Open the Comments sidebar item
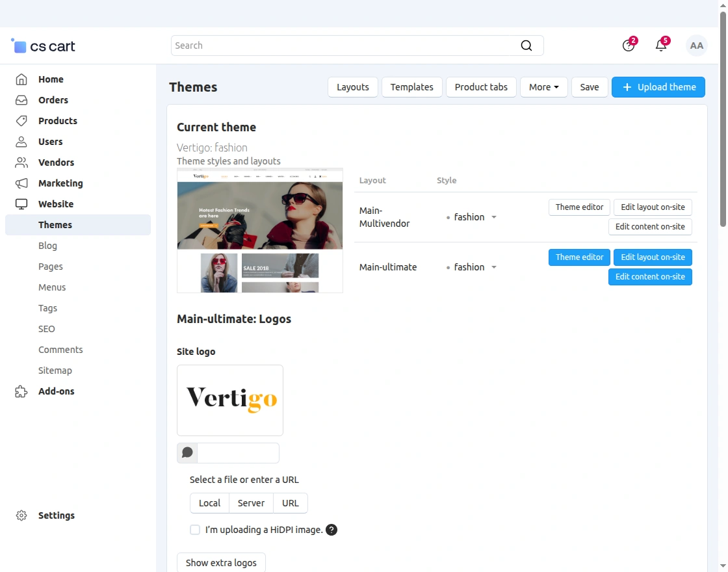 pos(60,350)
